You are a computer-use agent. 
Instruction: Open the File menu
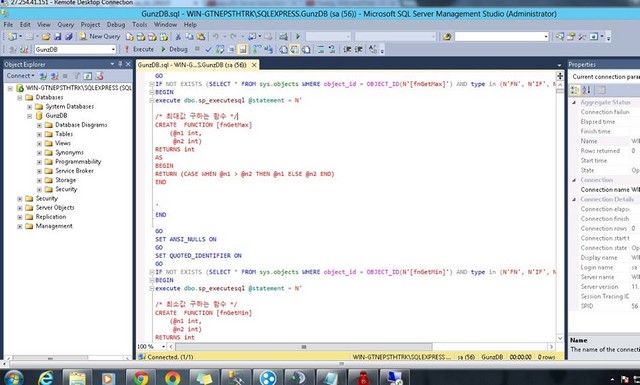point(8,24)
